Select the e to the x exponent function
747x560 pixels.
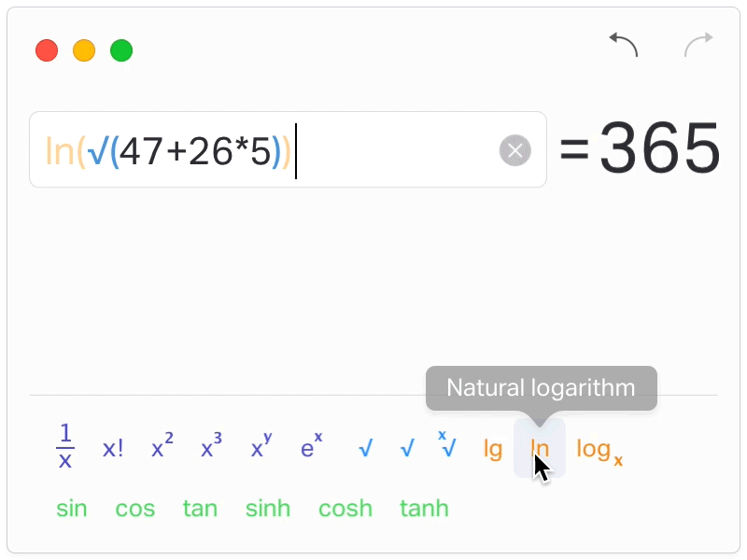coord(310,448)
